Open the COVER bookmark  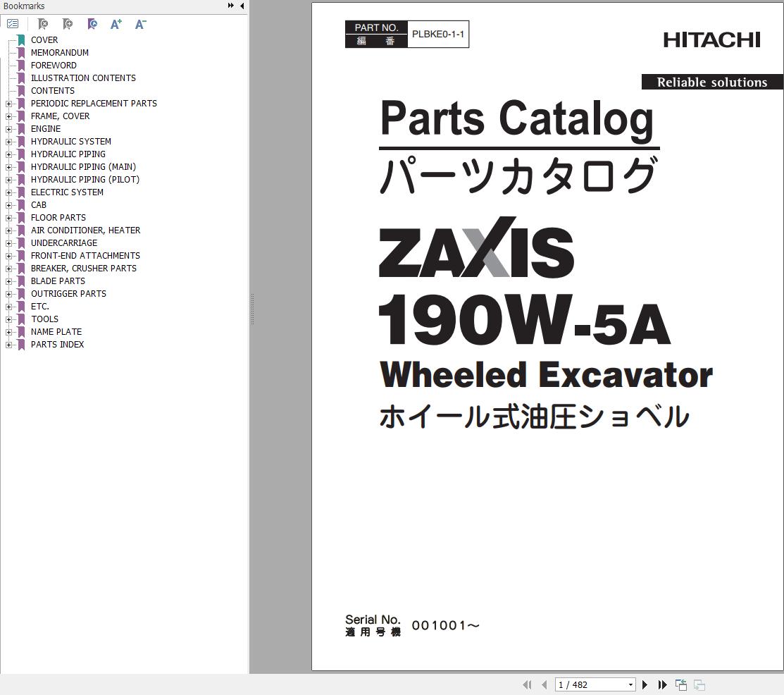pyautogui.click(x=44, y=40)
